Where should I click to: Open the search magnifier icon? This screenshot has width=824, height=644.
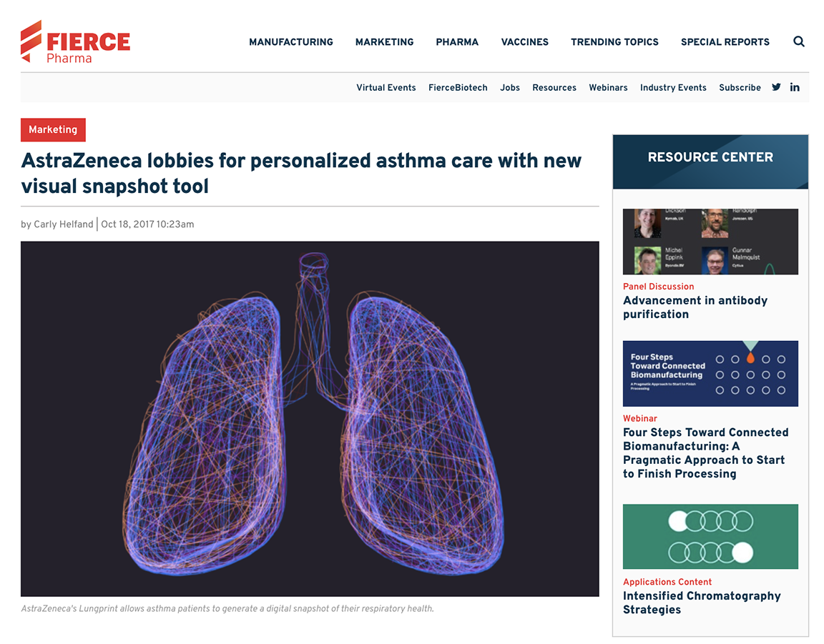click(799, 41)
